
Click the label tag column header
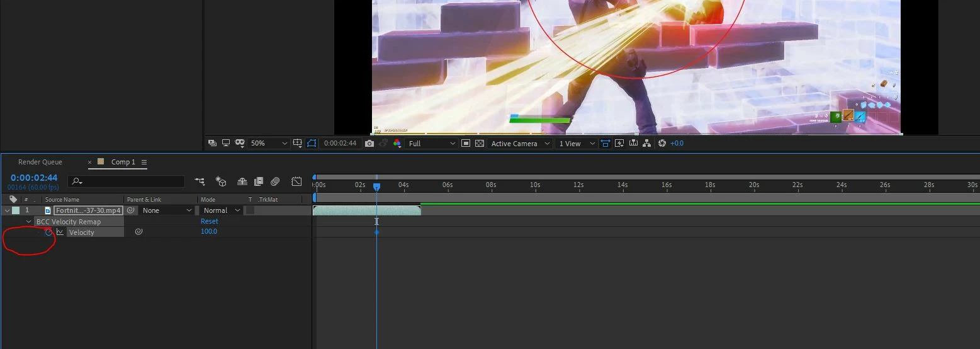coord(13,199)
